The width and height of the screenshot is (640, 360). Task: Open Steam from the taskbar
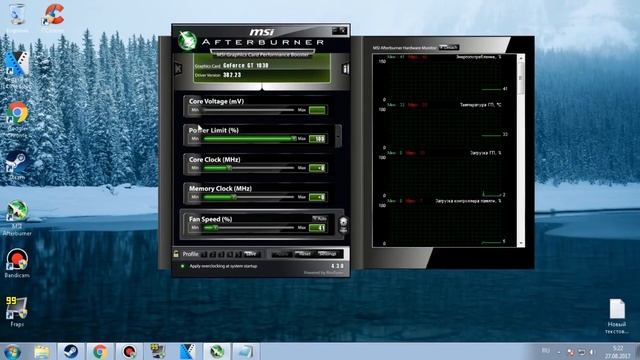(x=71, y=351)
